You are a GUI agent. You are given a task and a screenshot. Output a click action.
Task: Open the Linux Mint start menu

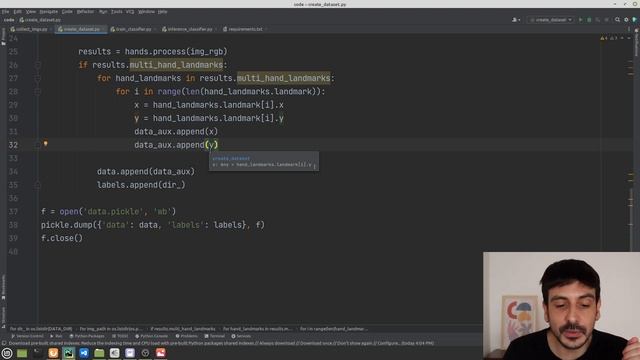(x=7, y=353)
